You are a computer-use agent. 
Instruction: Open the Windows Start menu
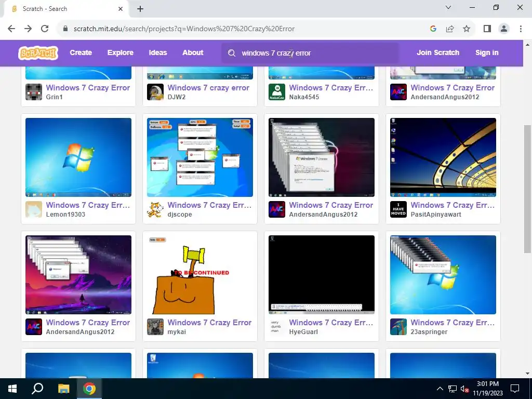click(x=12, y=389)
